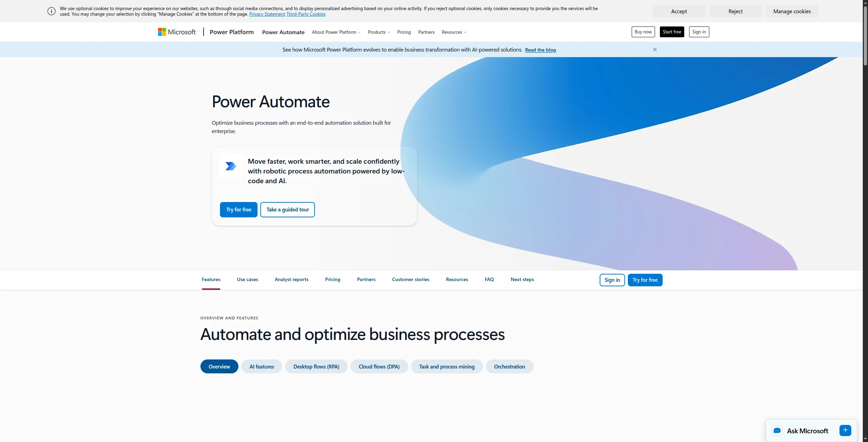The image size is (868, 442).
Task: Close the blue announcement banner
Action: (x=655, y=49)
